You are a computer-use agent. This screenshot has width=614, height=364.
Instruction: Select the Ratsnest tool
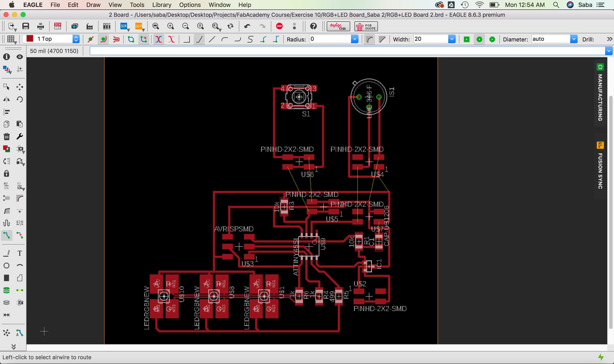tap(6, 333)
